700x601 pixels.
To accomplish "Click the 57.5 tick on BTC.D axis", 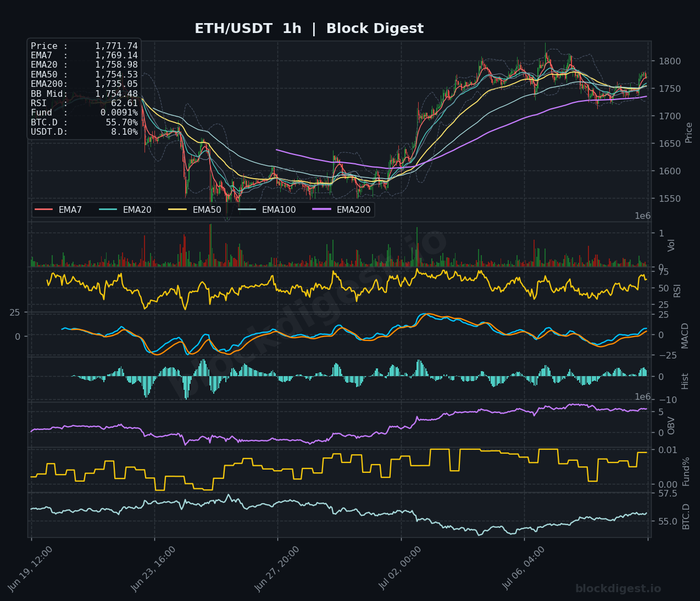I will tap(668, 493).
